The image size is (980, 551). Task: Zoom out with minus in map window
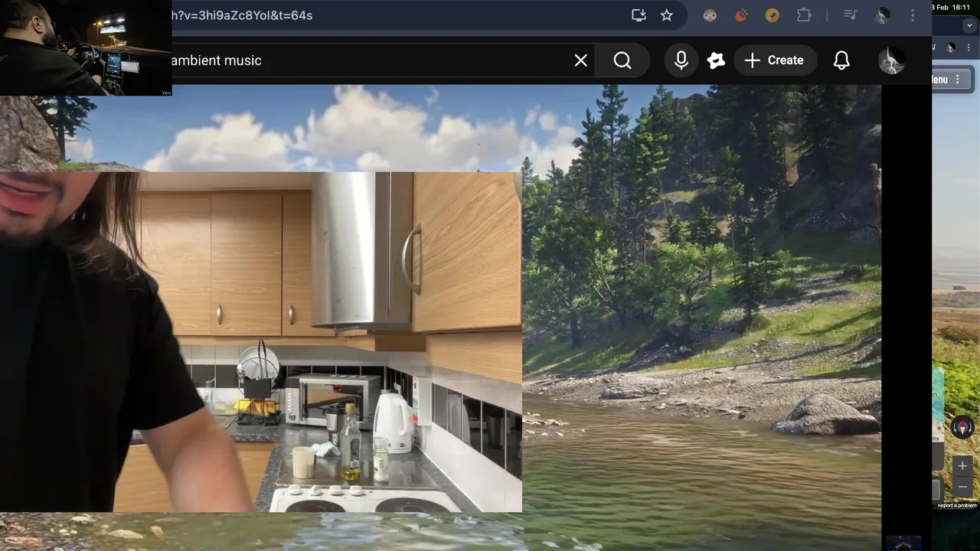coord(962,486)
